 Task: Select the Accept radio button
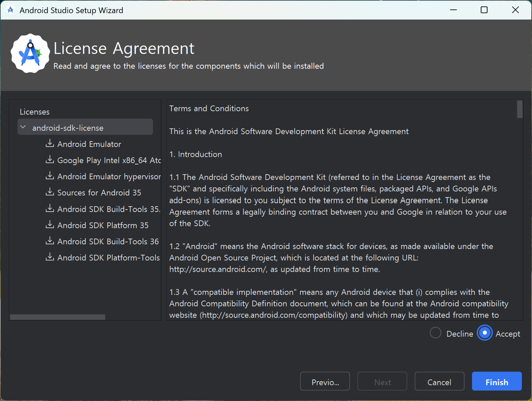coord(485,333)
